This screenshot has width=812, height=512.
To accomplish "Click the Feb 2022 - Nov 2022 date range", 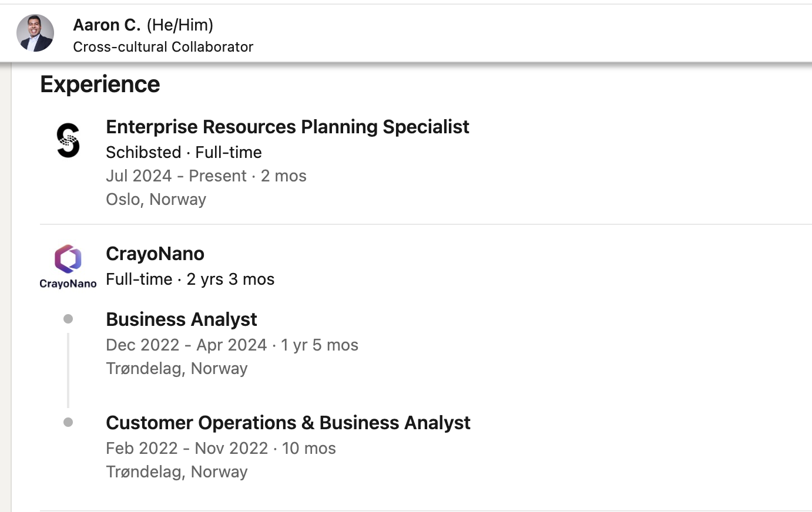I will point(187,449).
